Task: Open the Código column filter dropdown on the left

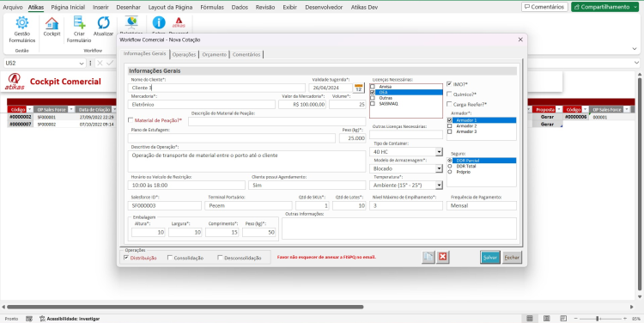Action: [29, 110]
